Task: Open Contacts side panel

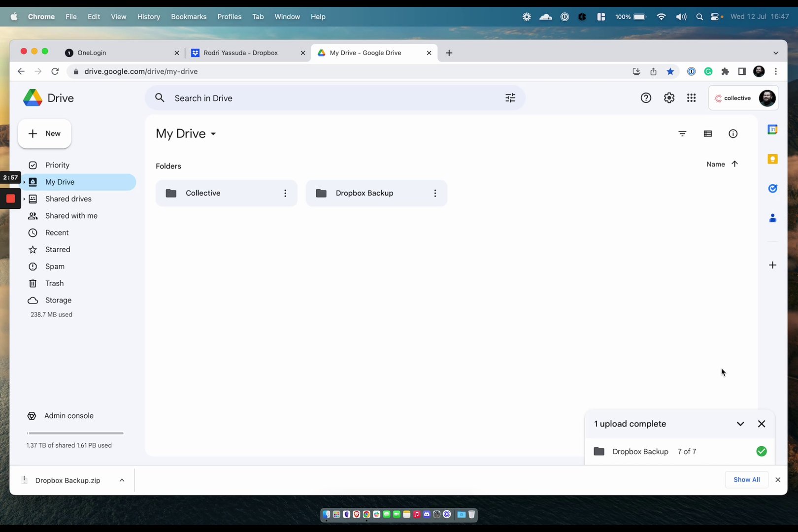Action: 772,218
